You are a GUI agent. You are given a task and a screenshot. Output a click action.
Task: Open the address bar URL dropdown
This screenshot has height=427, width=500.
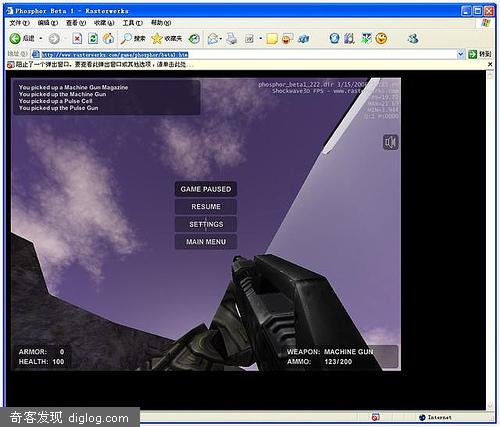point(460,54)
